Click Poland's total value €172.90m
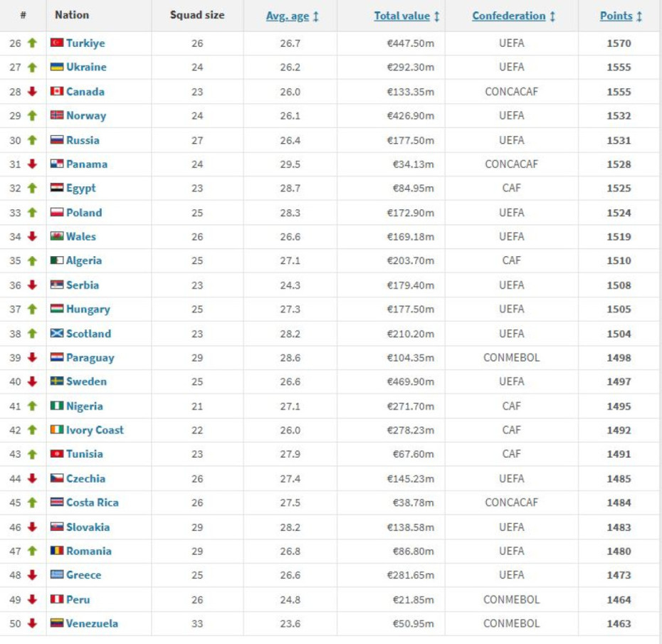The width and height of the screenshot is (662, 644). point(410,213)
